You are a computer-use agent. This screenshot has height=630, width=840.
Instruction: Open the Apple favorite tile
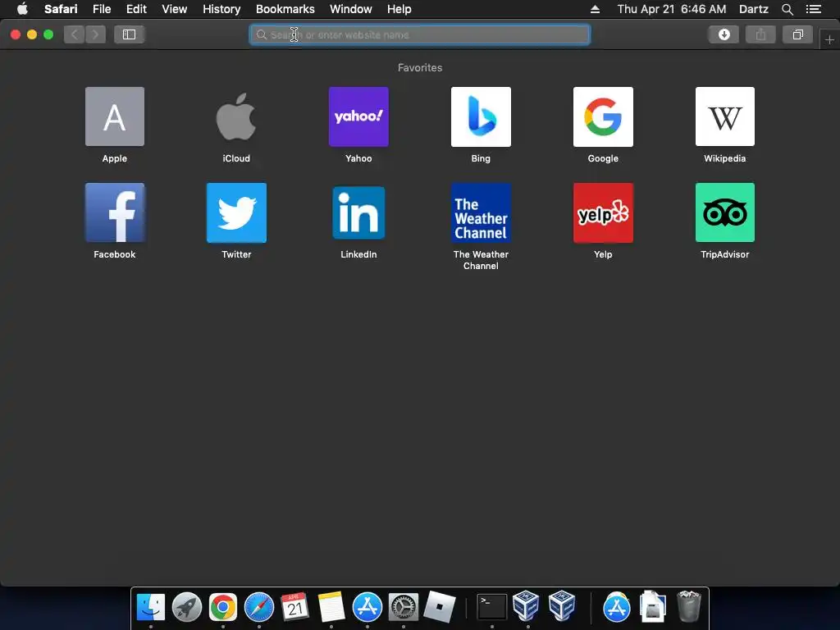pyautogui.click(x=115, y=116)
